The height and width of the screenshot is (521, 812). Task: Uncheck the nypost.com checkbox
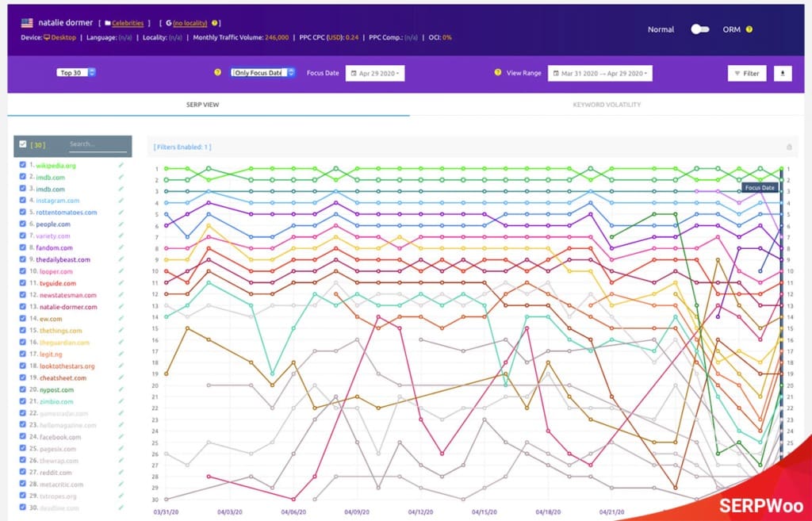(x=23, y=389)
